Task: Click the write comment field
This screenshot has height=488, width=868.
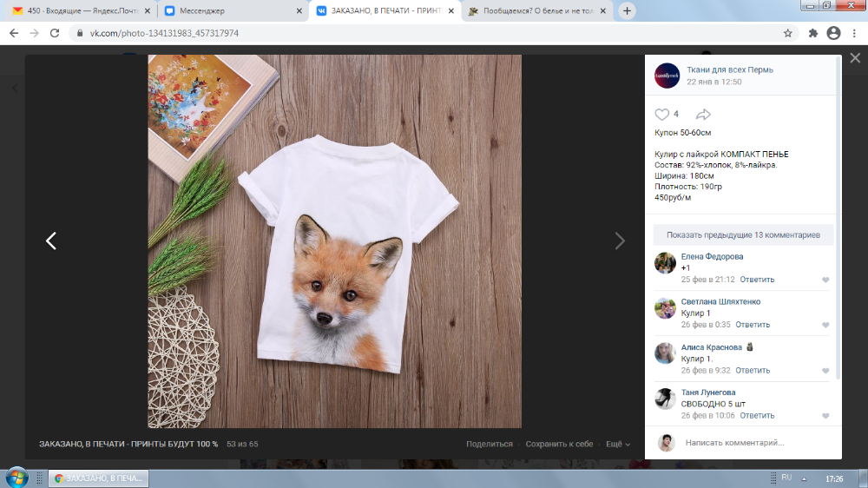Action: tap(756, 443)
